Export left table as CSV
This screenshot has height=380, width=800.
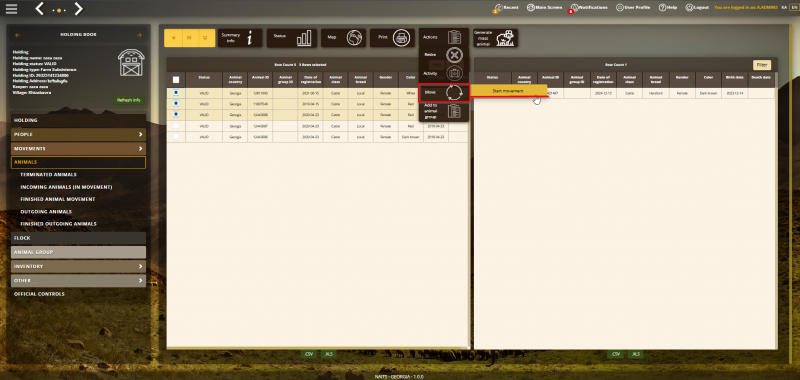pos(308,354)
